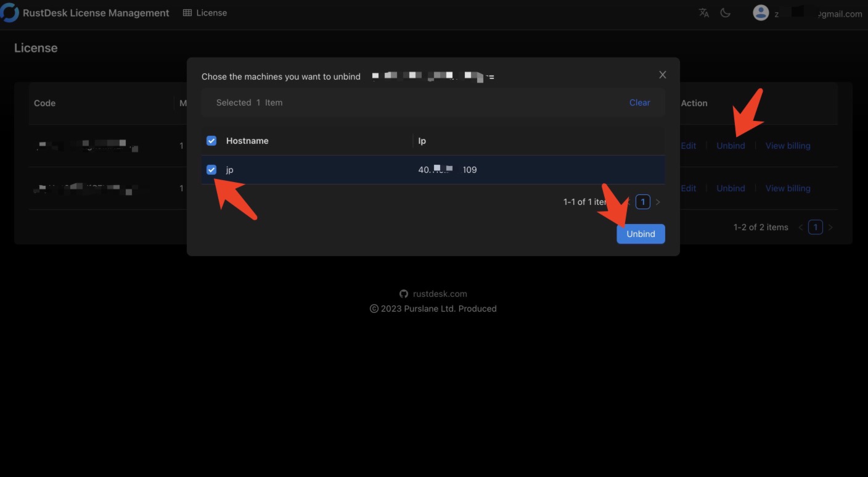The height and width of the screenshot is (477, 868).
Task: Uncheck the jp machine checkbox
Action: pos(211,170)
